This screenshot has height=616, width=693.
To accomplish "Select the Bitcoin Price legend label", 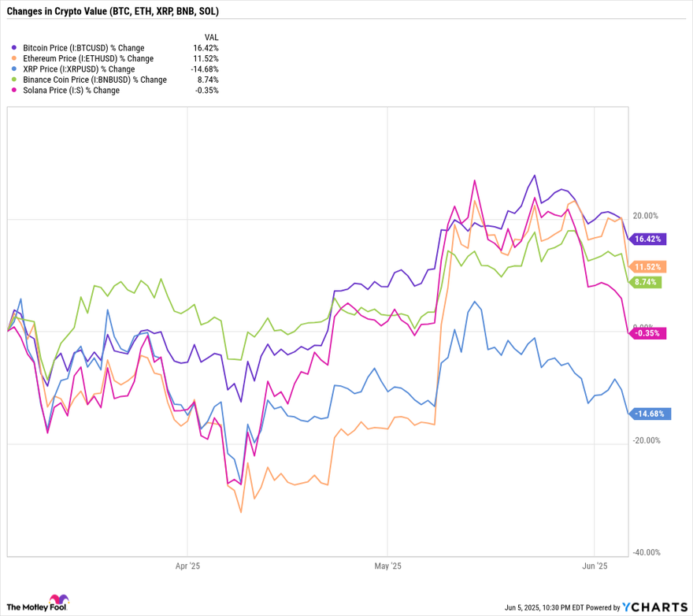I will click(83, 48).
